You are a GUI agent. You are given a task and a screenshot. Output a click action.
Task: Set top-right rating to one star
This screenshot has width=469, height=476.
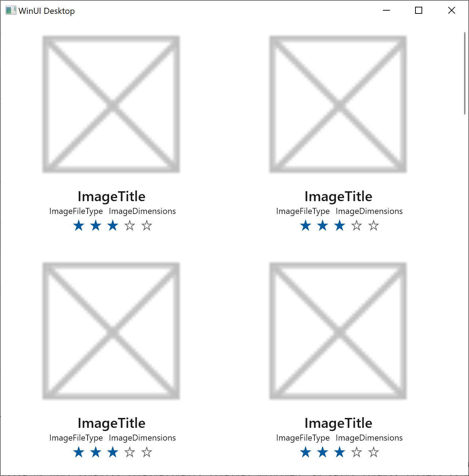305,225
